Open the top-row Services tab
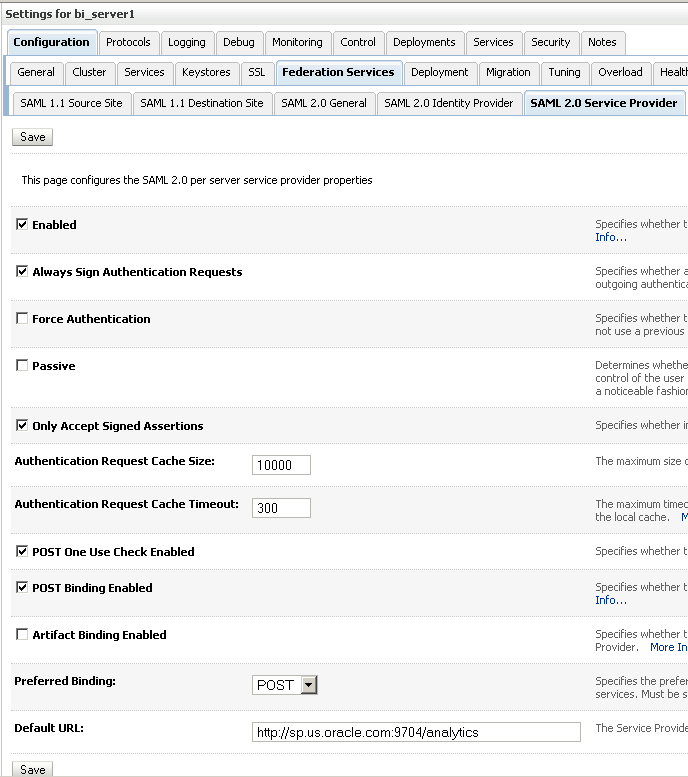This screenshot has height=777, width=688. click(x=493, y=43)
